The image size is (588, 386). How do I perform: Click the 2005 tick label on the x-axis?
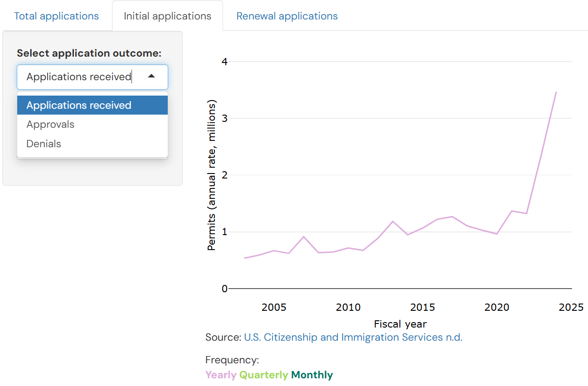274,308
